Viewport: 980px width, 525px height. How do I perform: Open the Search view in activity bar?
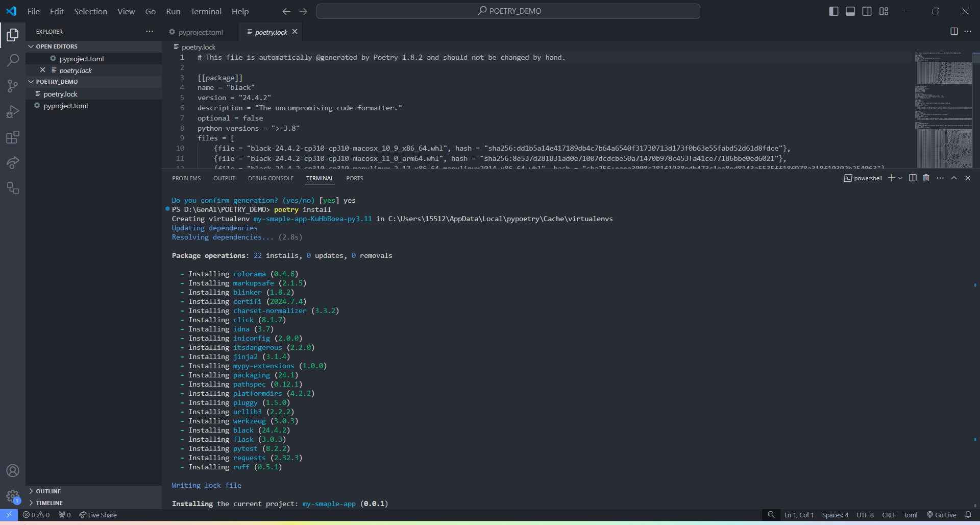(x=13, y=60)
